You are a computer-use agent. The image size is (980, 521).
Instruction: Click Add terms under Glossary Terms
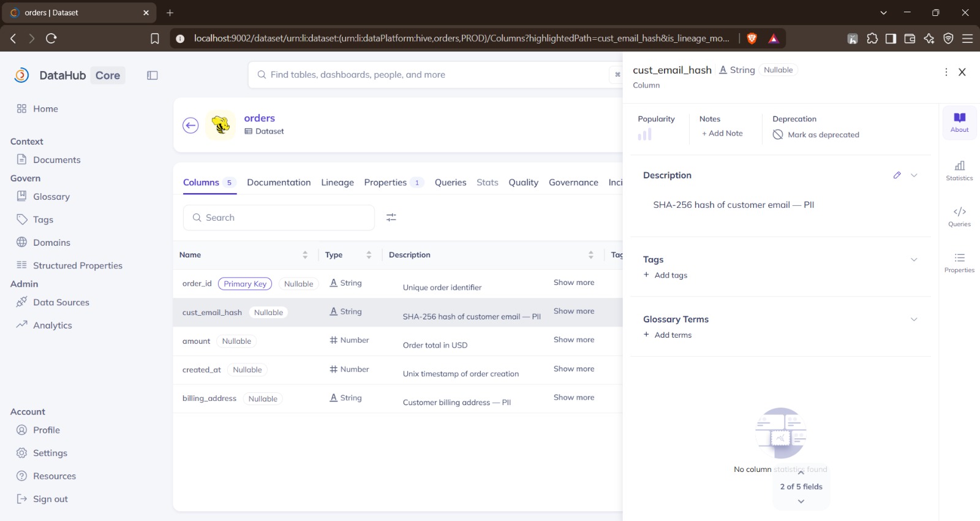click(x=667, y=335)
